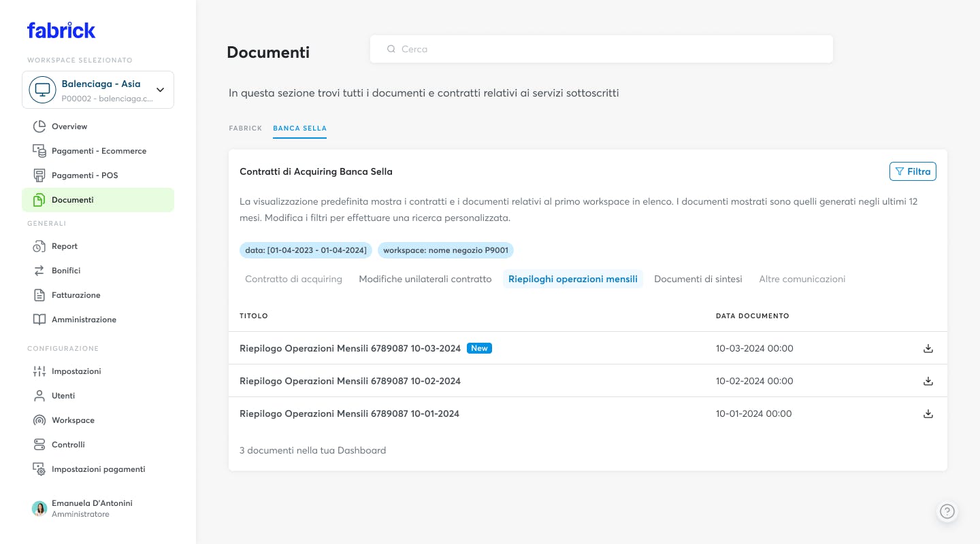The height and width of the screenshot is (544, 980).
Task: Download Riepilogo Operazioni Mensili 10-01-2024
Action: click(x=928, y=413)
